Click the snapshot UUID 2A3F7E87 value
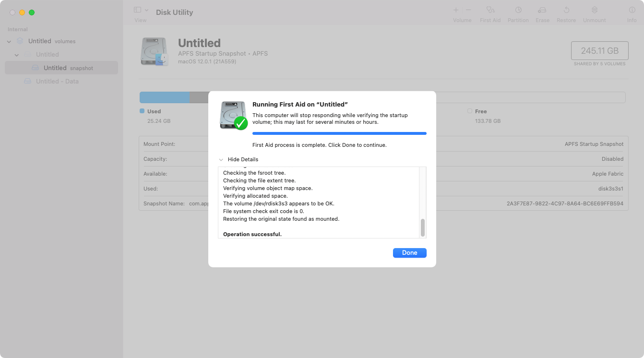Viewport: 644px width, 358px height. pyautogui.click(x=565, y=203)
